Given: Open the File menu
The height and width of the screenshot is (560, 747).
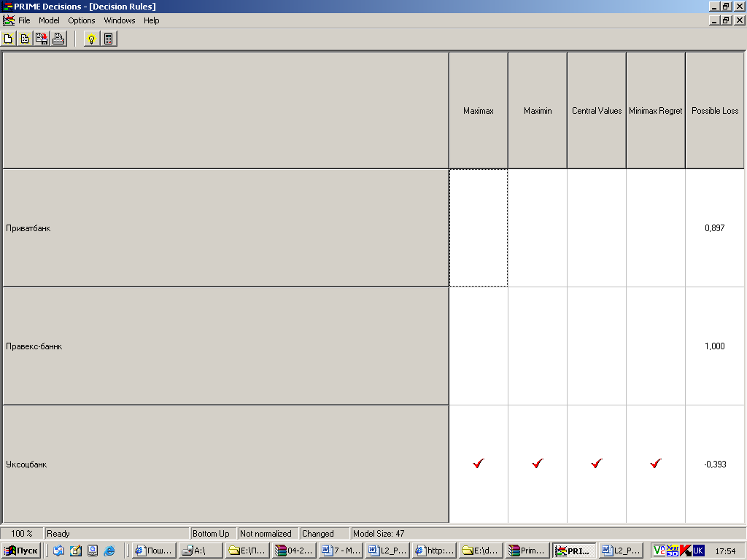Looking at the screenshot, I should coord(24,20).
